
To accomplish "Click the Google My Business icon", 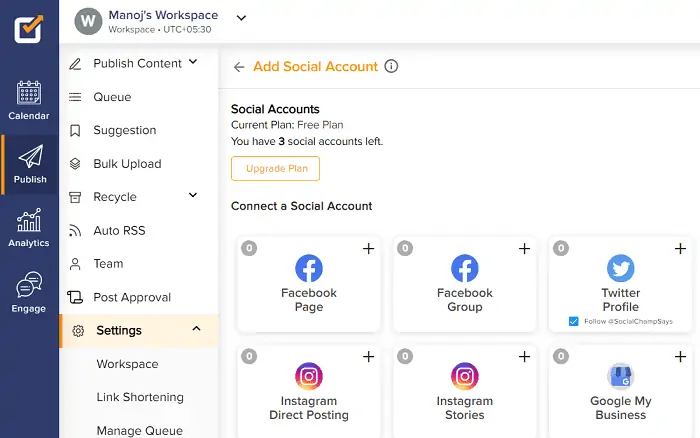I will (x=620, y=376).
